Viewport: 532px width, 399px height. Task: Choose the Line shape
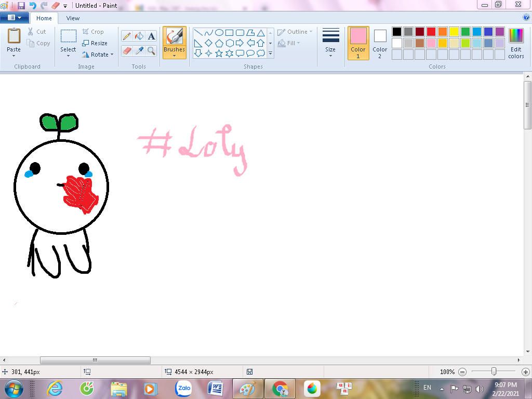tap(198, 33)
